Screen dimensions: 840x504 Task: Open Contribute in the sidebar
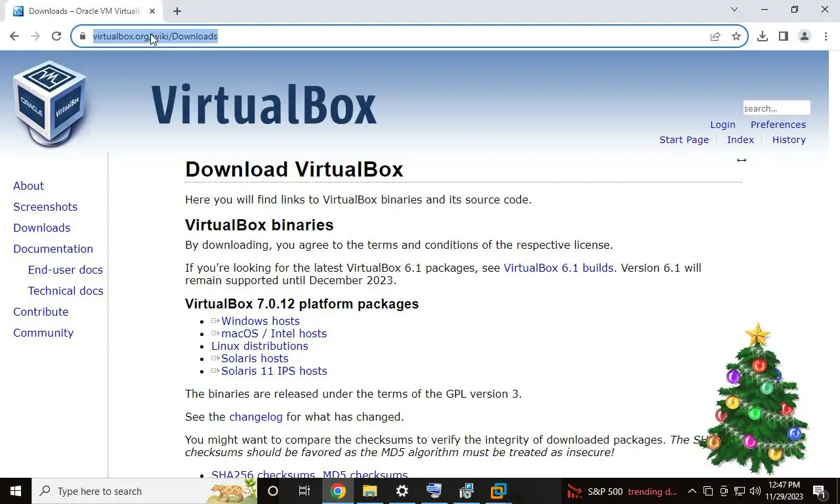(x=41, y=312)
